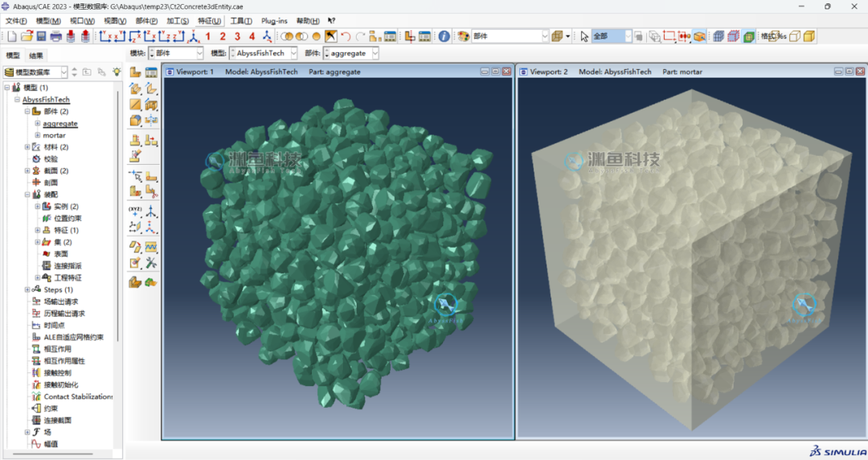Apply custom view 3
868x460 pixels.
(x=237, y=36)
